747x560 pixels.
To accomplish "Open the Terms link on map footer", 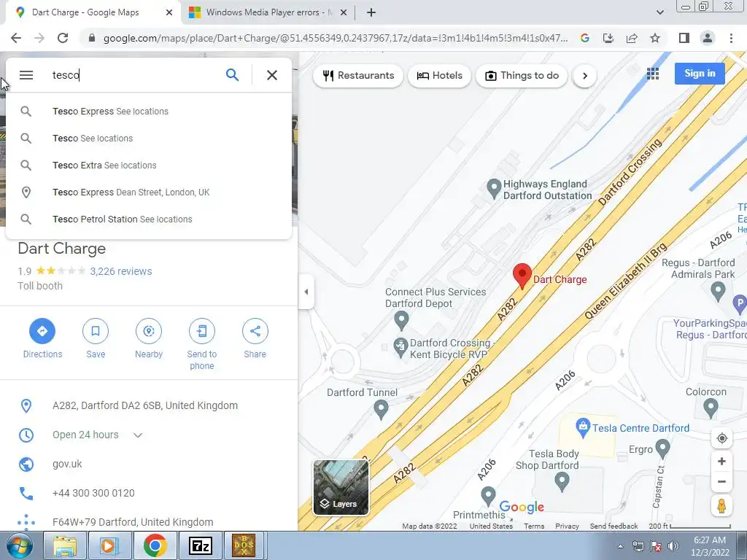I will 534,526.
